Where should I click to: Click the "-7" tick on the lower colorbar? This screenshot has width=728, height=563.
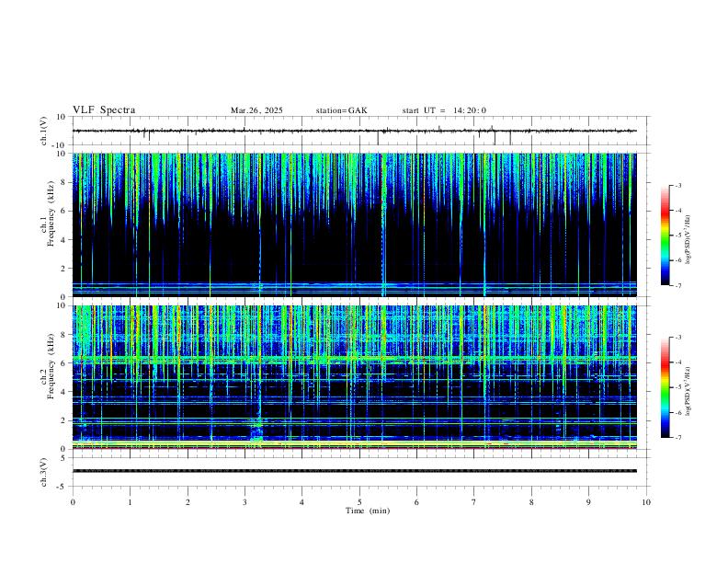tap(677, 438)
